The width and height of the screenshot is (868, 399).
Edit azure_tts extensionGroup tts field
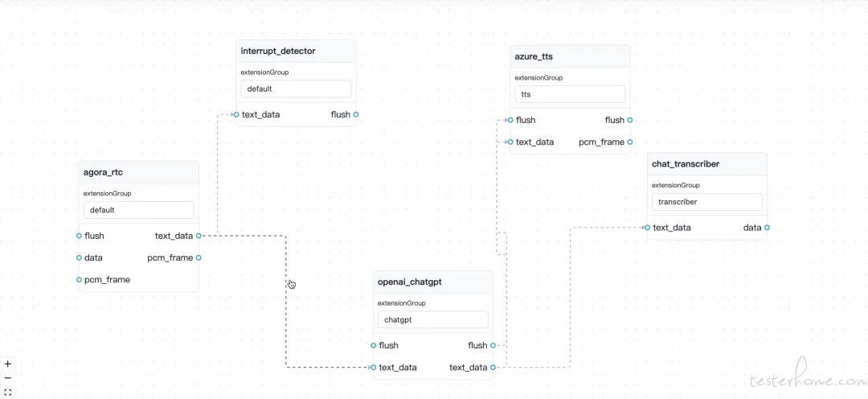tap(570, 94)
